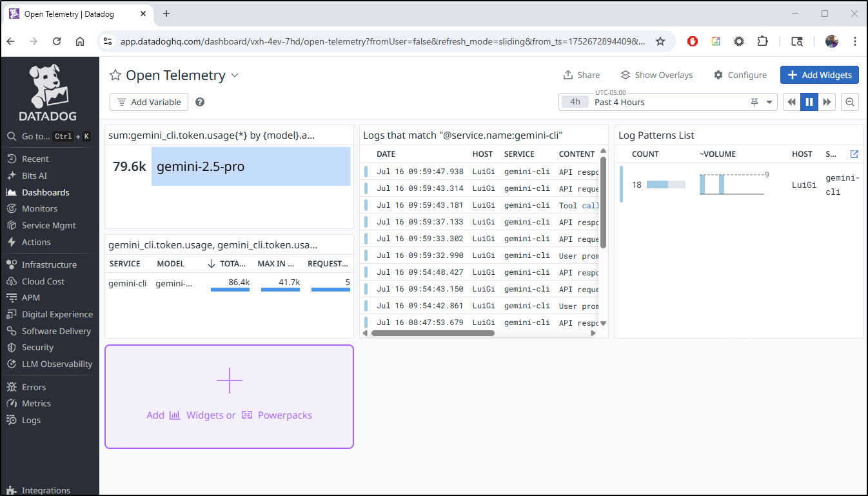
Task: Click the Cloud Cost sidebar icon
Action: tap(11, 281)
